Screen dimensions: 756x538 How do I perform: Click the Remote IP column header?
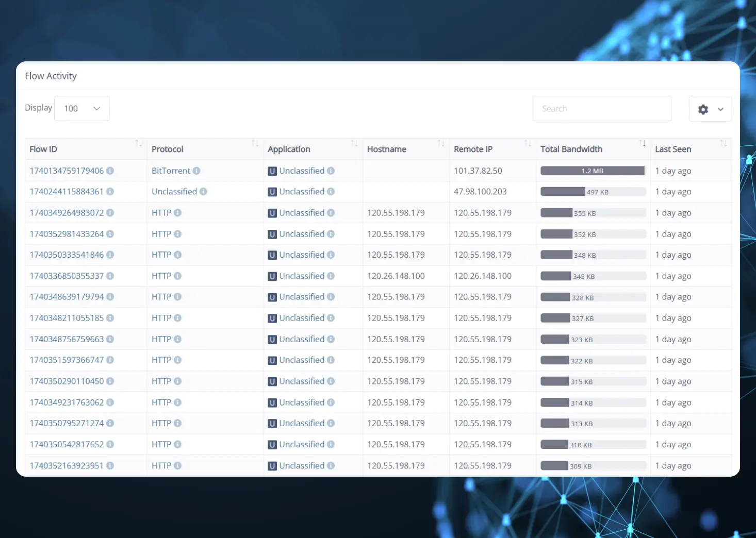tap(473, 149)
